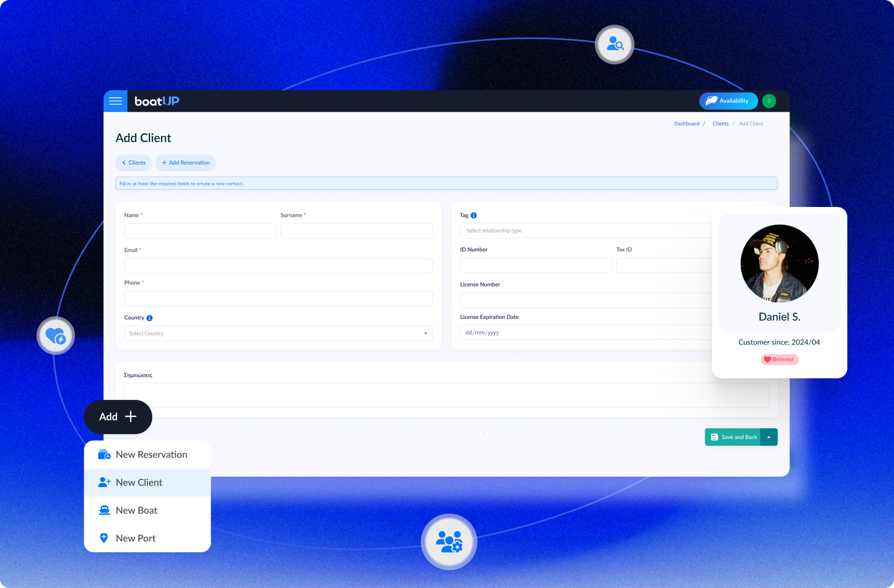The image size is (894, 588).
Task: Click the users with gear icon
Action: [449, 541]
